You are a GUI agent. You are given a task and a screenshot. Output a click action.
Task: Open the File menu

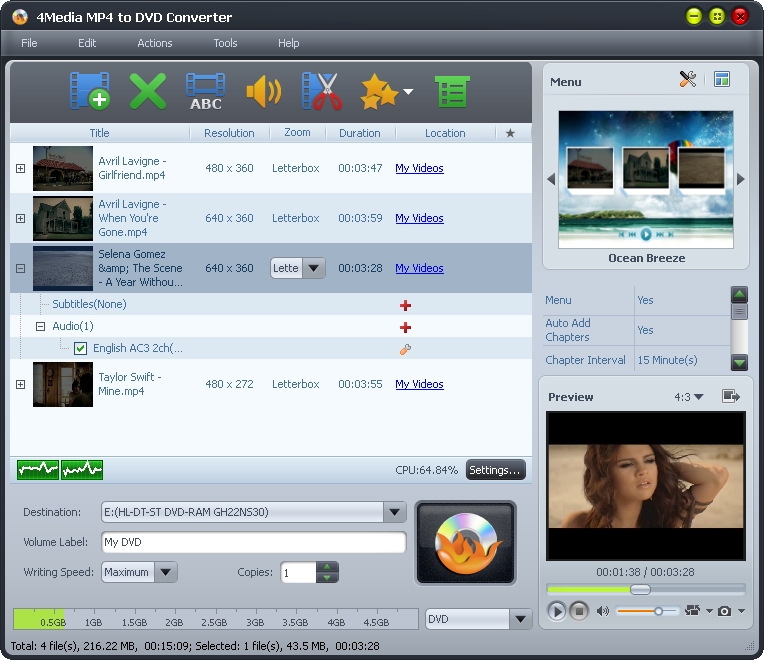point(29,43)
